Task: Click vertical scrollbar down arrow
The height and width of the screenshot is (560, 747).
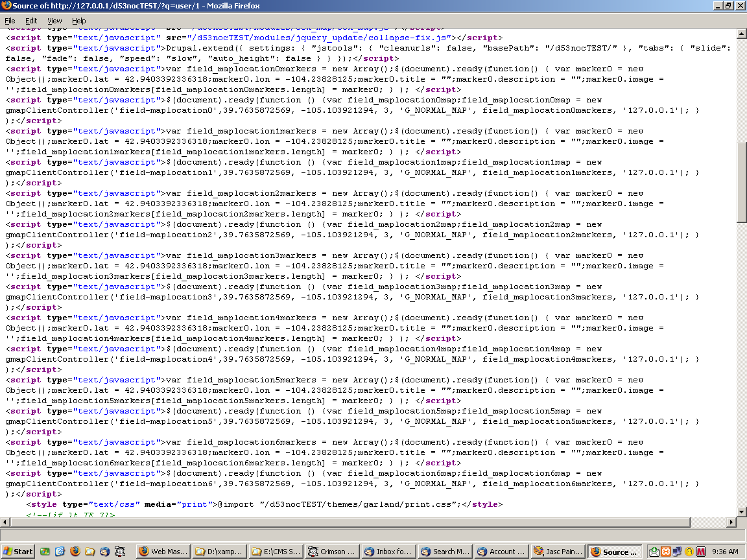Action: 742,512
